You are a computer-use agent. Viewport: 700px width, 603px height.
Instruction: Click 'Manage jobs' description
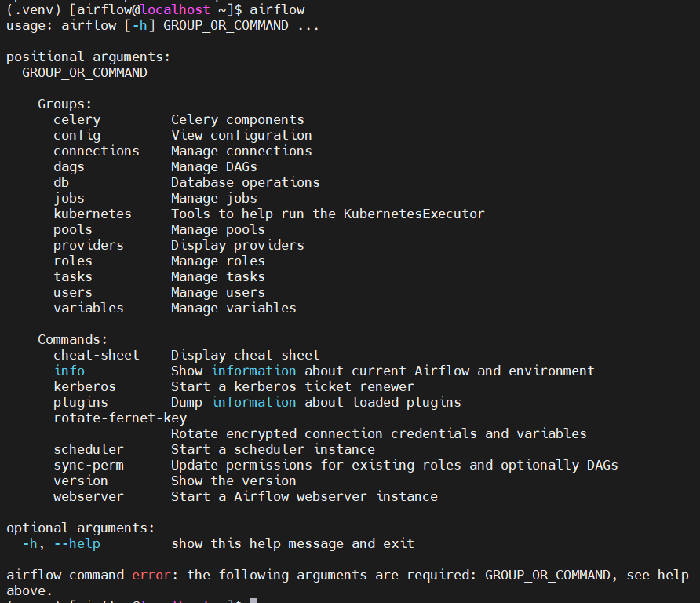coord(214,199)
